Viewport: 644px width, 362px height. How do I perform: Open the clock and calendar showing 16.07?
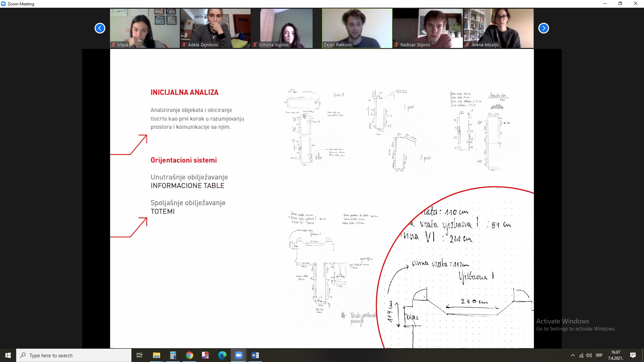[615, 355]
